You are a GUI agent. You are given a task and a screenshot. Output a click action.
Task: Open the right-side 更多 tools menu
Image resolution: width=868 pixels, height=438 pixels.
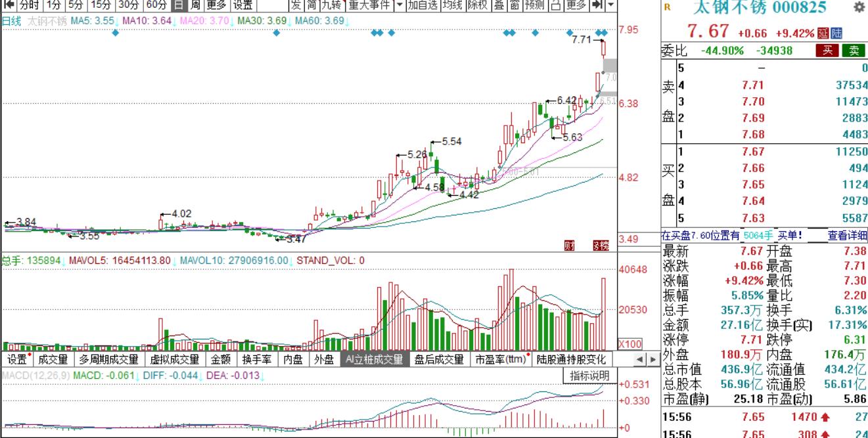[576, 5]
